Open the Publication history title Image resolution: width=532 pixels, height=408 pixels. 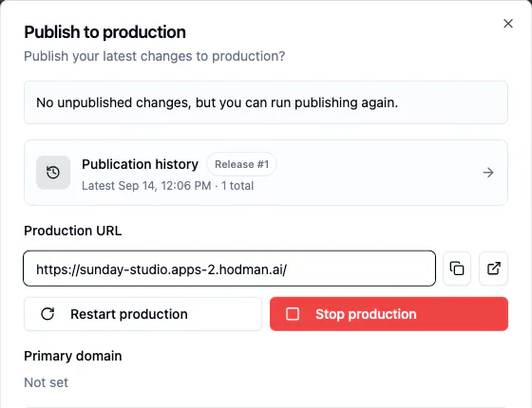tap(140, 164)
